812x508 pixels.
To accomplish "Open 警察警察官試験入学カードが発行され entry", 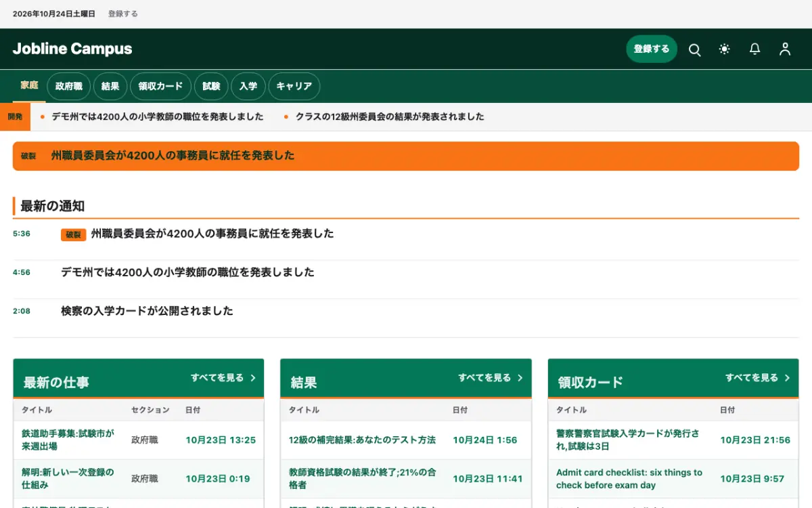I will pos(628,440).
